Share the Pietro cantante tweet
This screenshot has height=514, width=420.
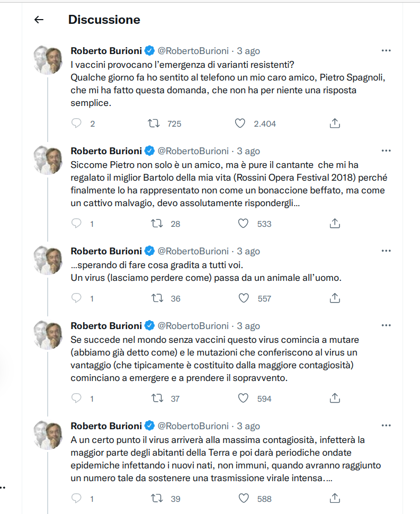335,224
